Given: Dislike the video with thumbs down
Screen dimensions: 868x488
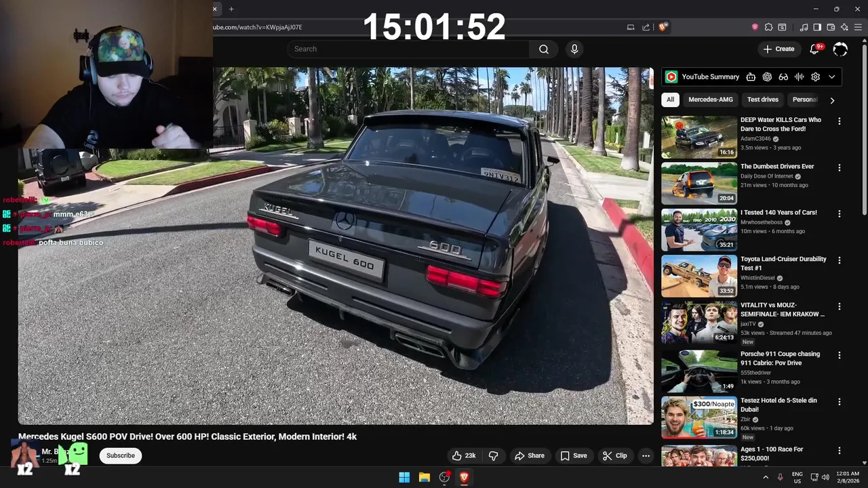Looking at the screenshot, I should click(x=493, y=455).
